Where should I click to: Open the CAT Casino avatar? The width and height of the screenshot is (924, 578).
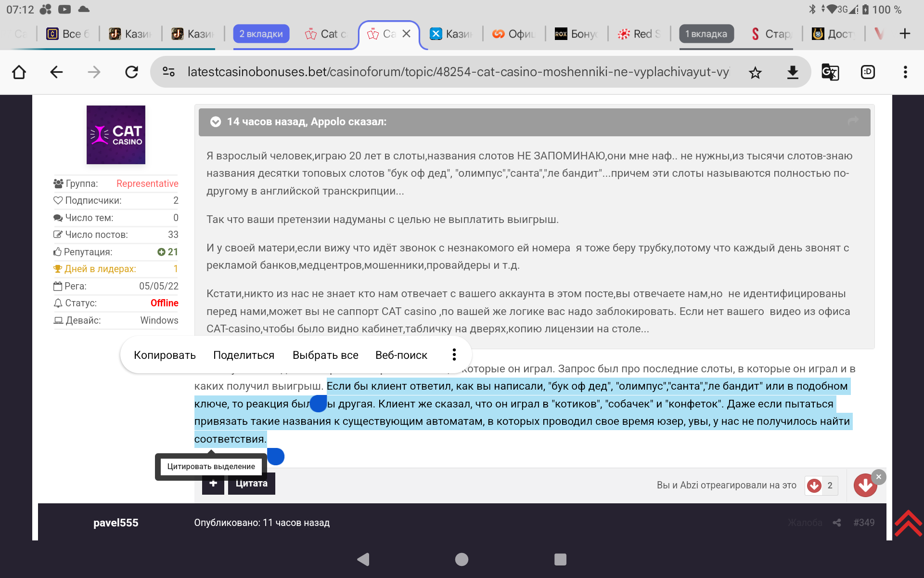[x=116, y=135]
